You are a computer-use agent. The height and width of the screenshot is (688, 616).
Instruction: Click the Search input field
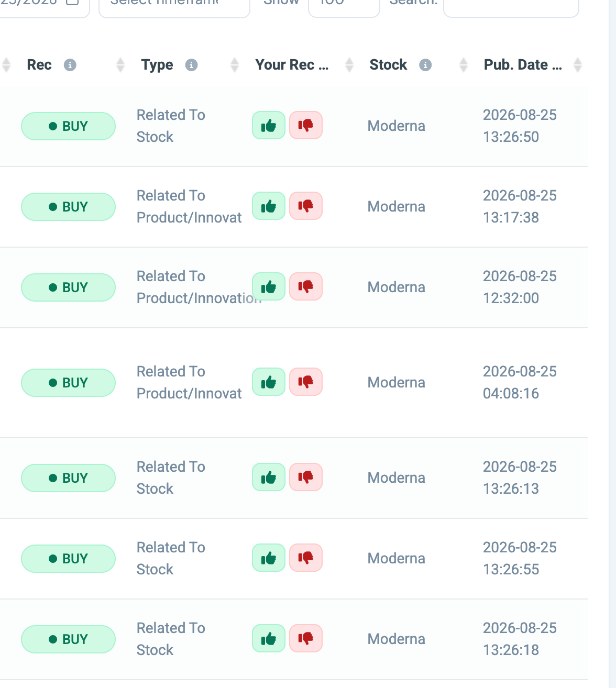point(511,5)
